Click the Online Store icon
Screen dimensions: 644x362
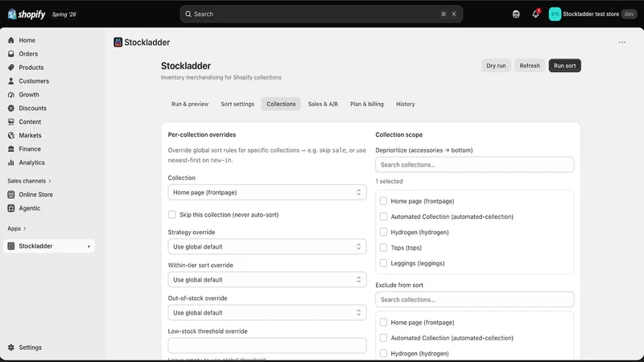11,195
